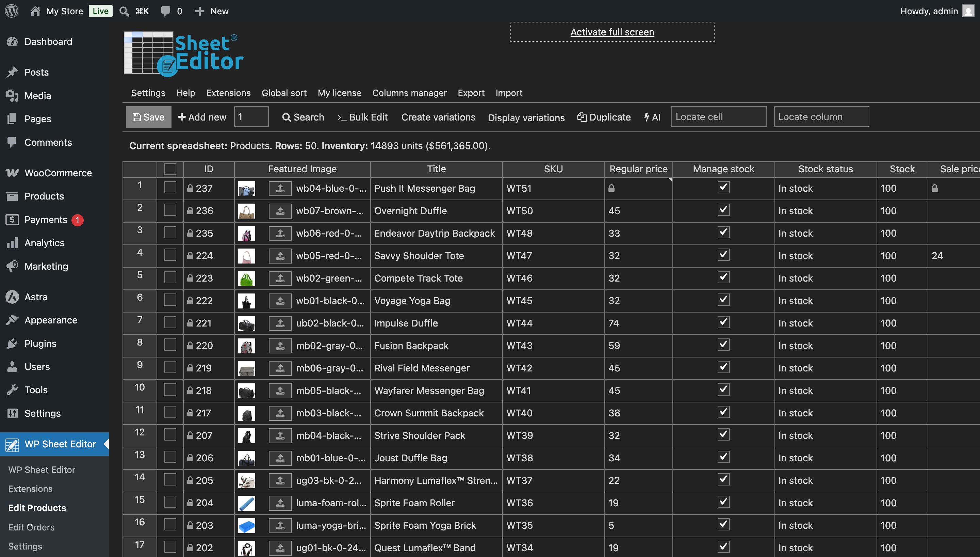Click Create variations
The image size is (980, 557).
(438, 117)
